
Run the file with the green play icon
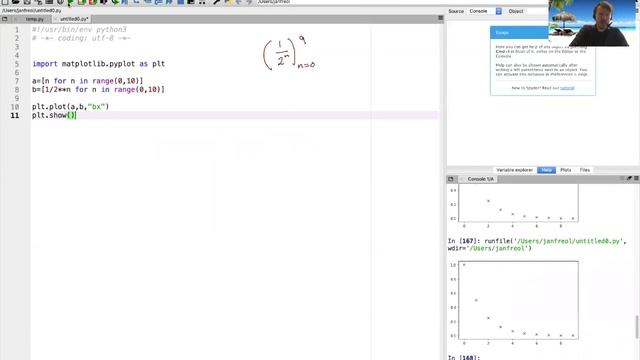point(70,2)
